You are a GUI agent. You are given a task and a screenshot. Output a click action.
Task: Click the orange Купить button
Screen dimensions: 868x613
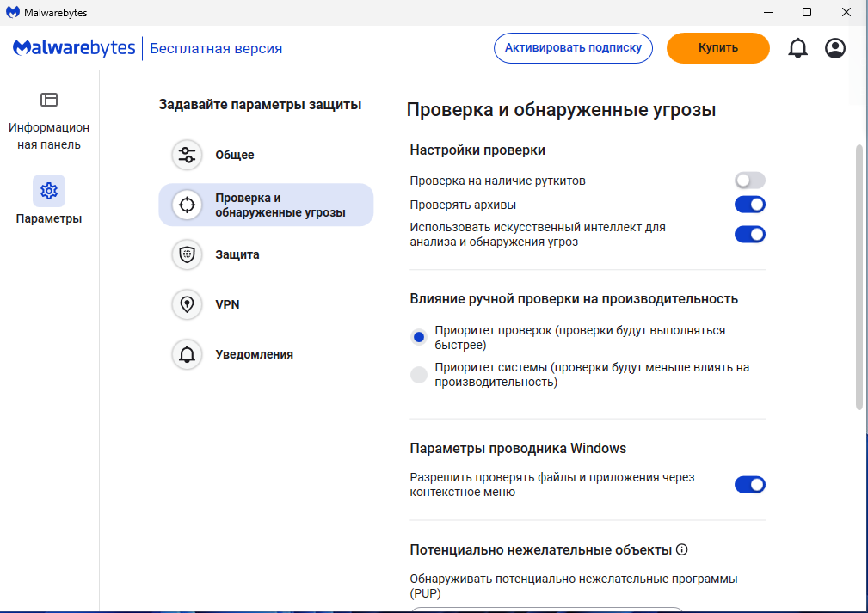click(718, 48)
